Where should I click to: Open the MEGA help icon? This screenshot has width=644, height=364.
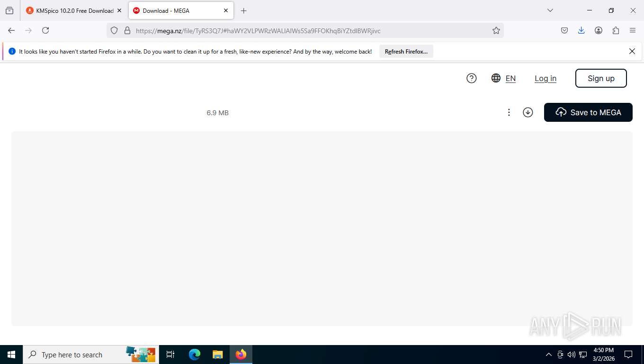tap(471, 78)
